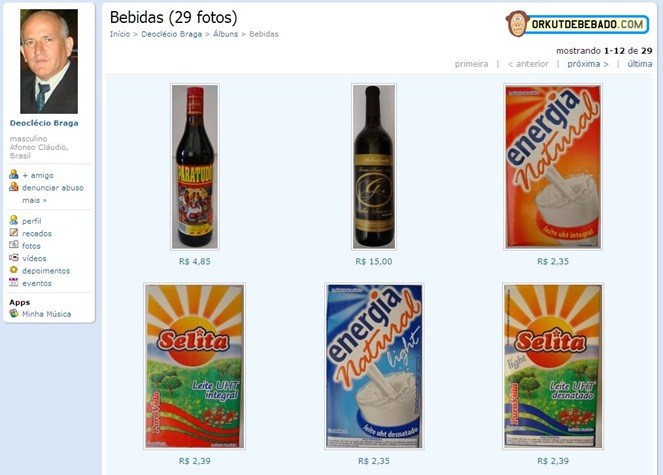The height and width of the screenshot is (475, 663).
Task: Click the fotos camera icon
Action: pos(14,245)
